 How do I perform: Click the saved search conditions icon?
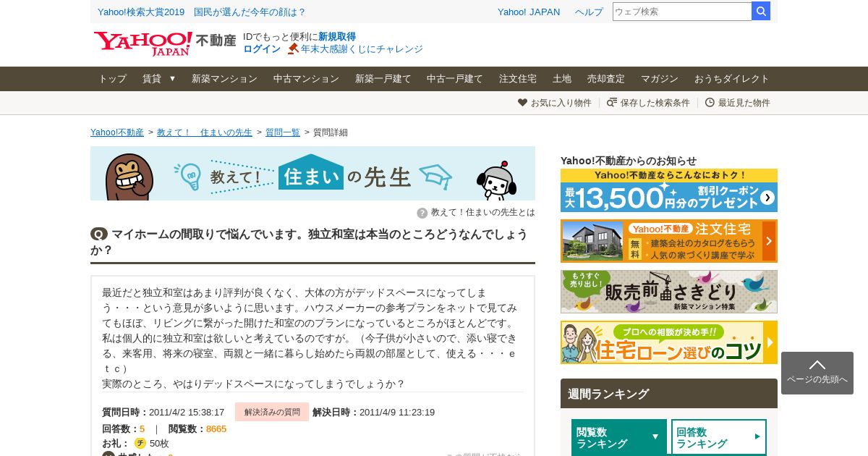coord(612,103)
